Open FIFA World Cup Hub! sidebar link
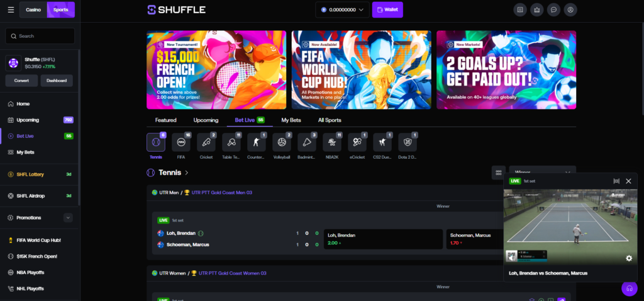 point(40,240)
